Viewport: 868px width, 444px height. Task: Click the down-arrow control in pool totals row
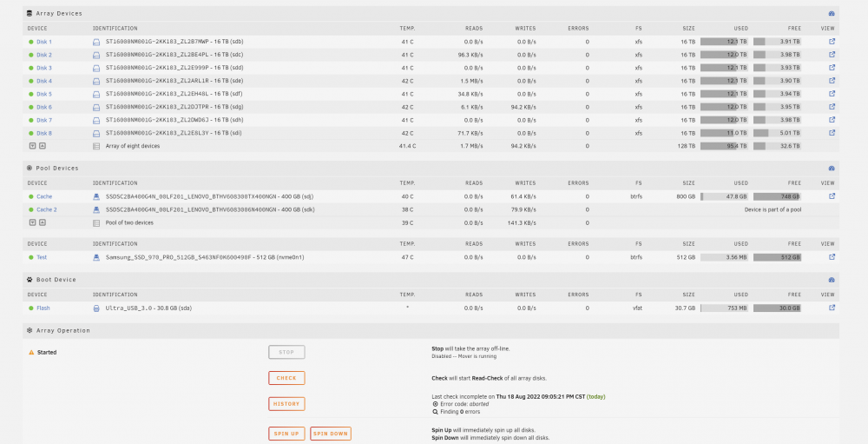pyautogui.click(x=32, y=222)
